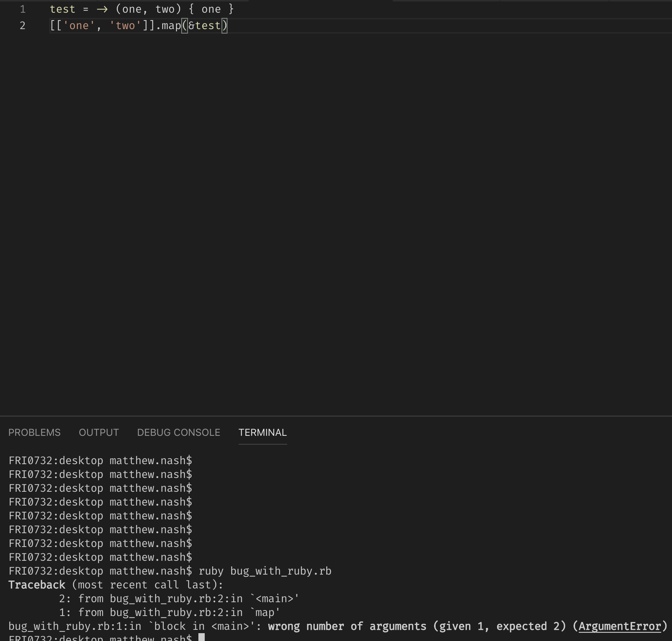
Task: Switch to the PROBLEMS tab
Action: pyautogui.click(x=34, y=432)
